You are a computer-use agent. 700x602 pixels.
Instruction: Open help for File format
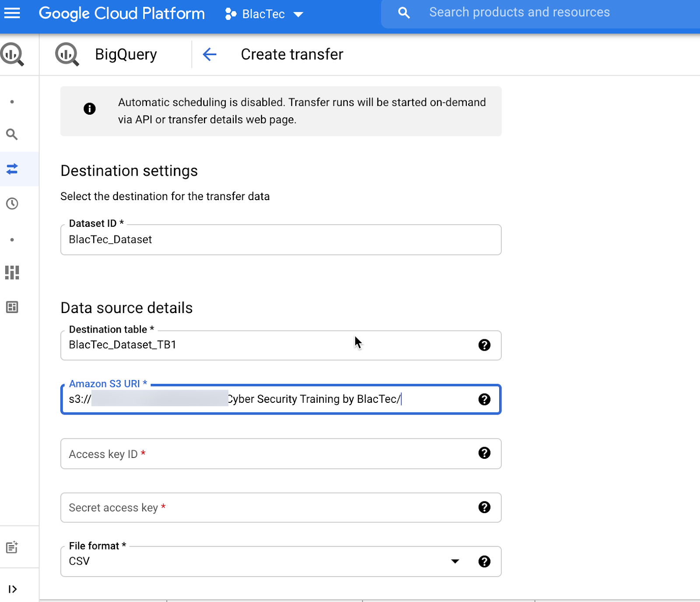point(484,561)
